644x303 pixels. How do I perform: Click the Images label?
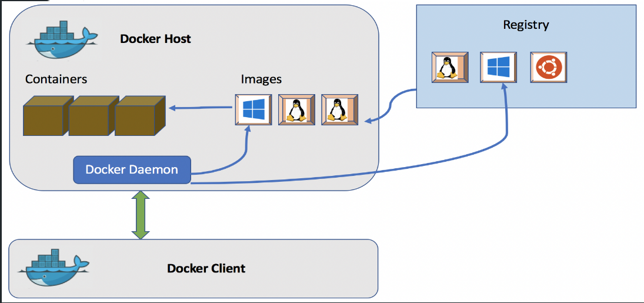[x=261, y=79]
